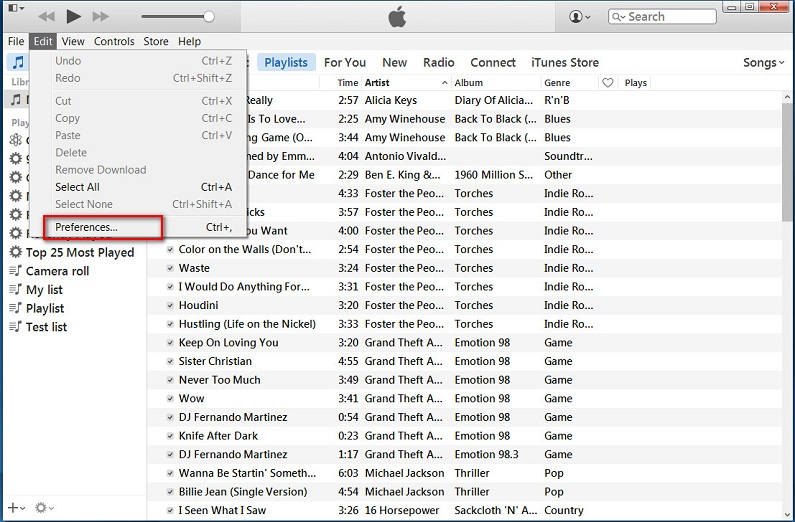
Task: Select the Camera roll playlist
Action: point(57,271)
